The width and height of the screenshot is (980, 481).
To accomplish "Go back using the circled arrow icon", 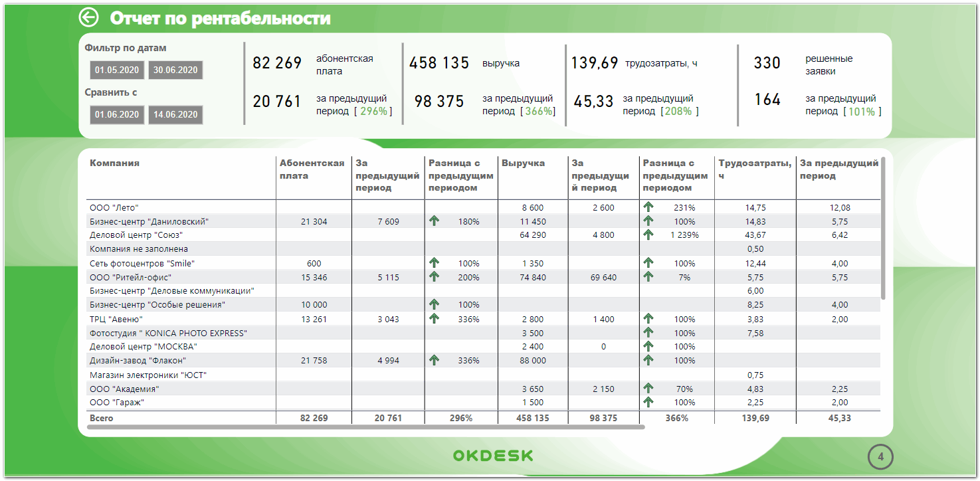I will coord(88,18).
